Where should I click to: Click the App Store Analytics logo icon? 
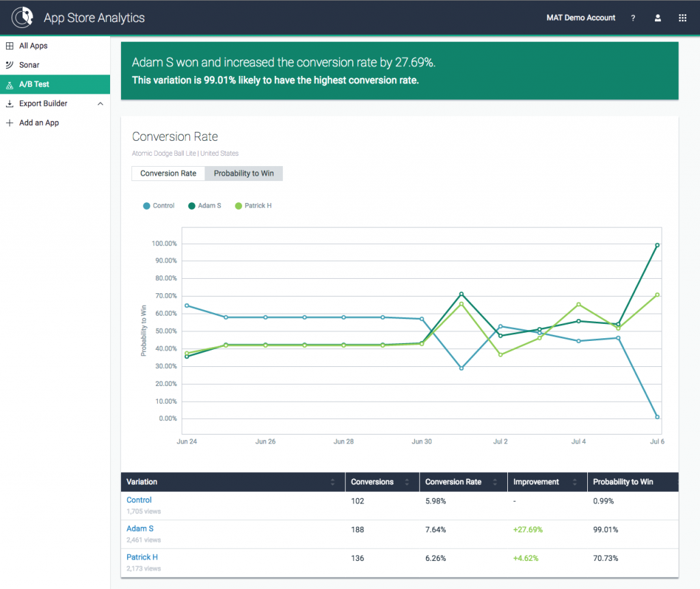(22, 16)
